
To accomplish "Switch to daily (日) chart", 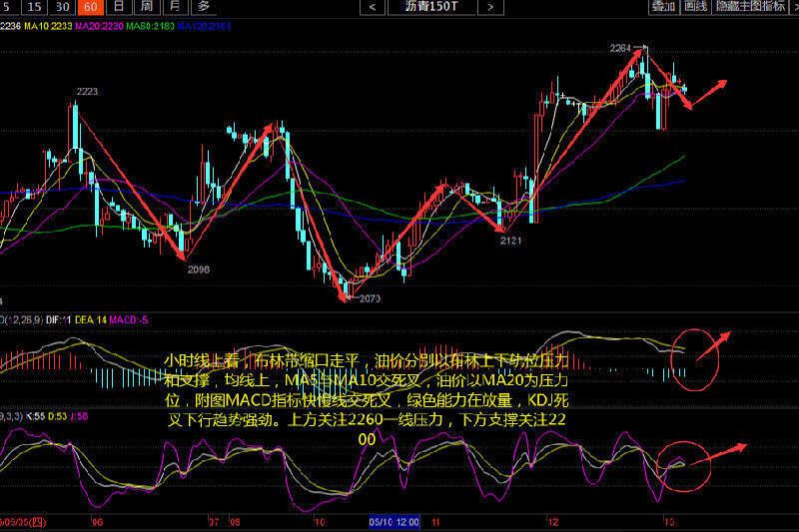I will point(118,7).
